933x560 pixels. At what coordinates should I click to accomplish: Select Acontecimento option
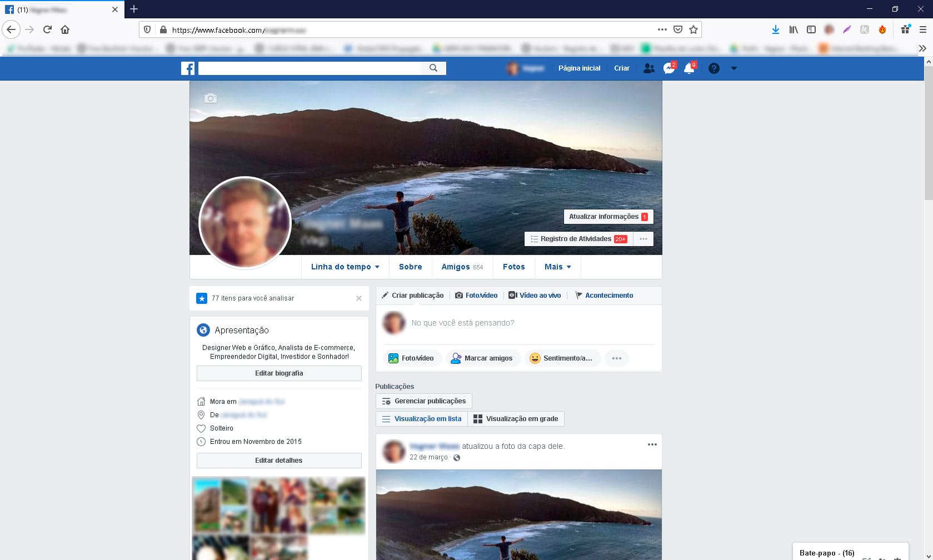point(604,296)
